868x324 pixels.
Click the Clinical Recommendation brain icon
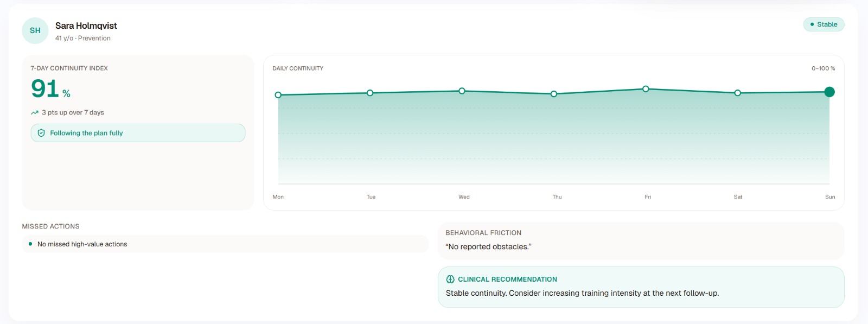450,279
